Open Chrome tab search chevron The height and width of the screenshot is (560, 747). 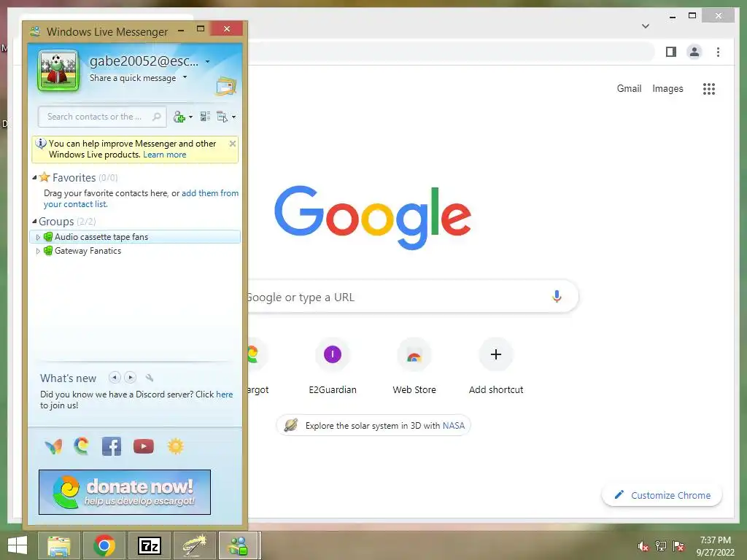[646, 26]
